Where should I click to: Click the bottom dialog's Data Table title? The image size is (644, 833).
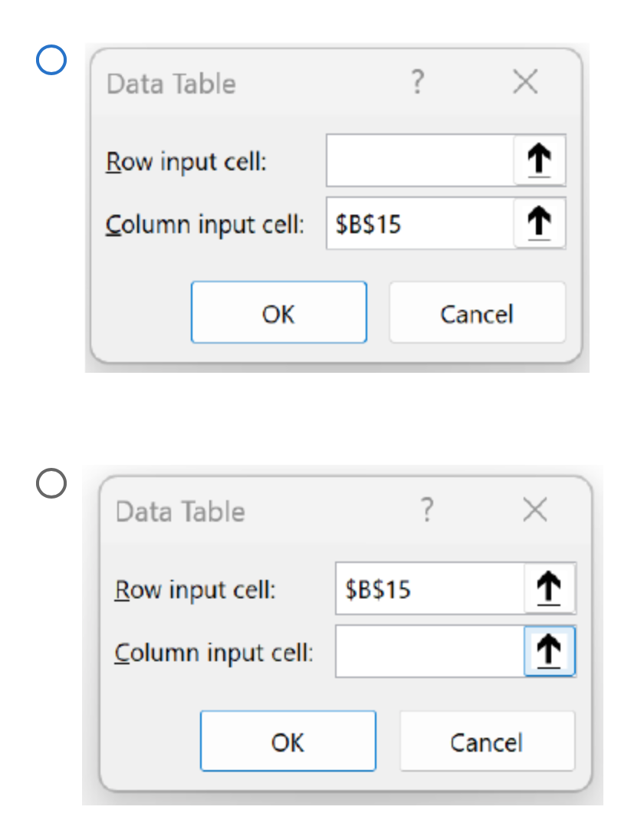(180, 512)
